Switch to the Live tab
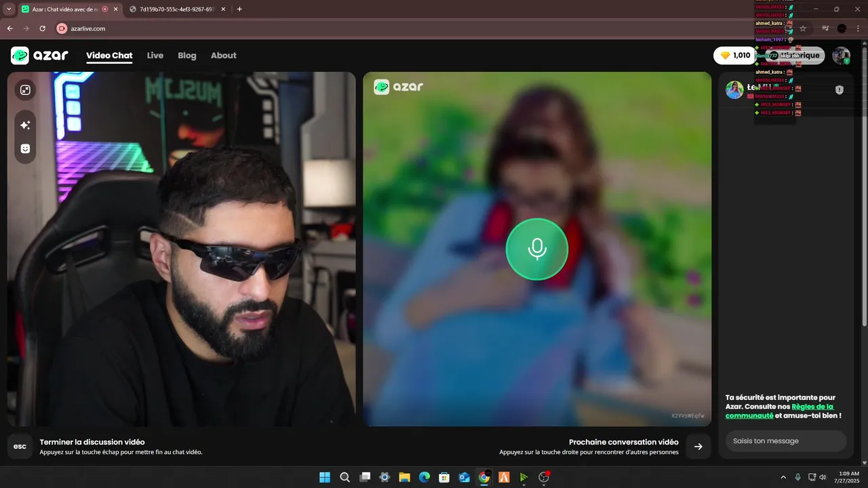 tap(155, 56)
